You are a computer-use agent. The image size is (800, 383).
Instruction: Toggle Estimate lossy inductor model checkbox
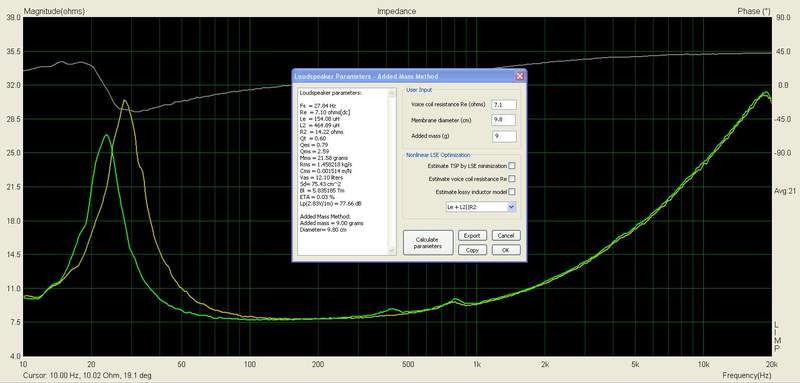tap(512, 192)
